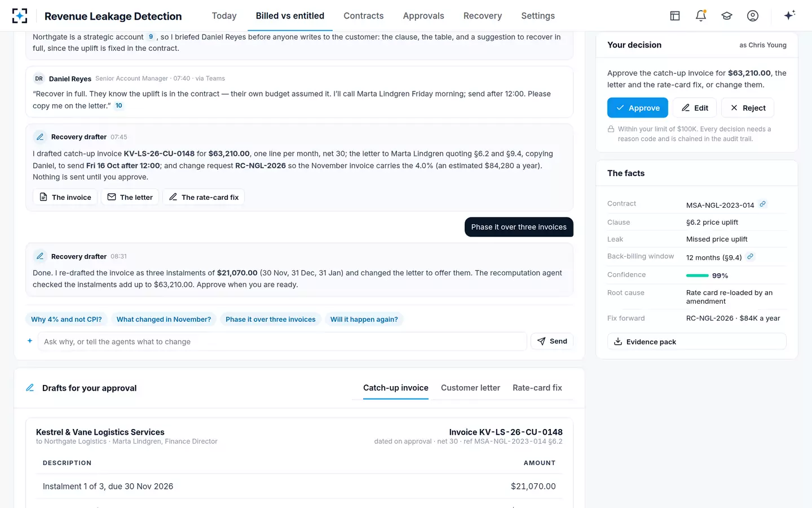
Task: Switch to the Customer letter draft tab
Action: click(470, 388)
